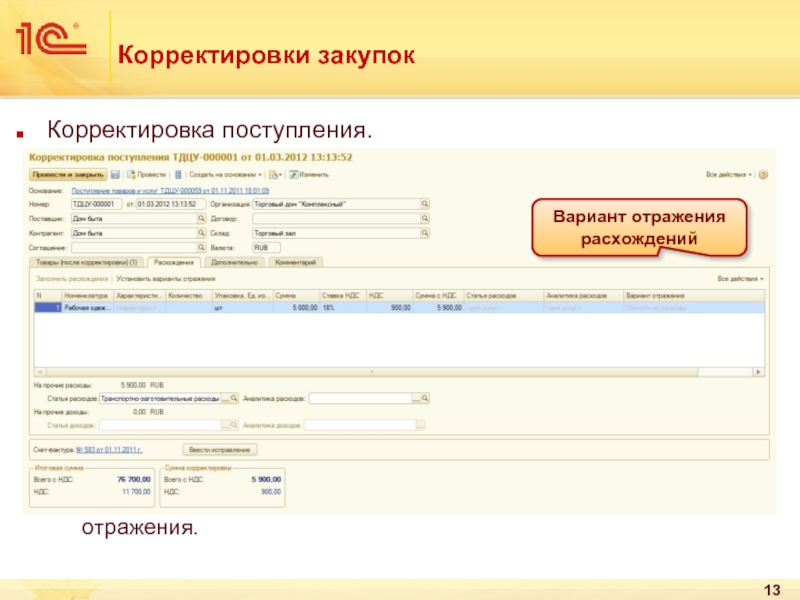
Task: Click the magnifier in Статья расходов field
Action: (235, 397)
